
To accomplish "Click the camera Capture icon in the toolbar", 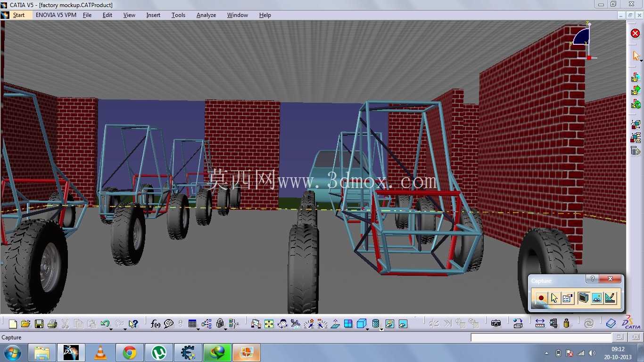I will (x=495, y=324).
